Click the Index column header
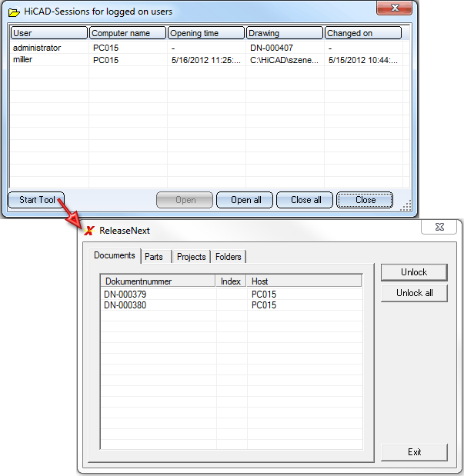 pos(231,281)
